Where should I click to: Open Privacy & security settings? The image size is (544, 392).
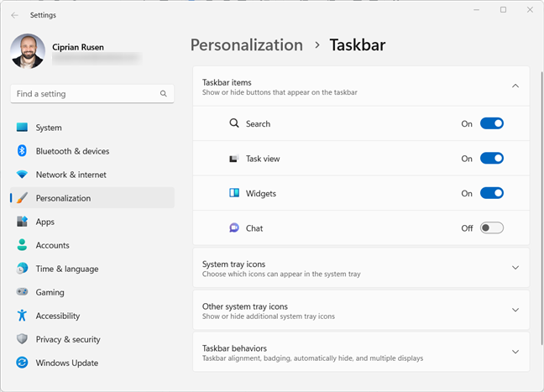92,339
